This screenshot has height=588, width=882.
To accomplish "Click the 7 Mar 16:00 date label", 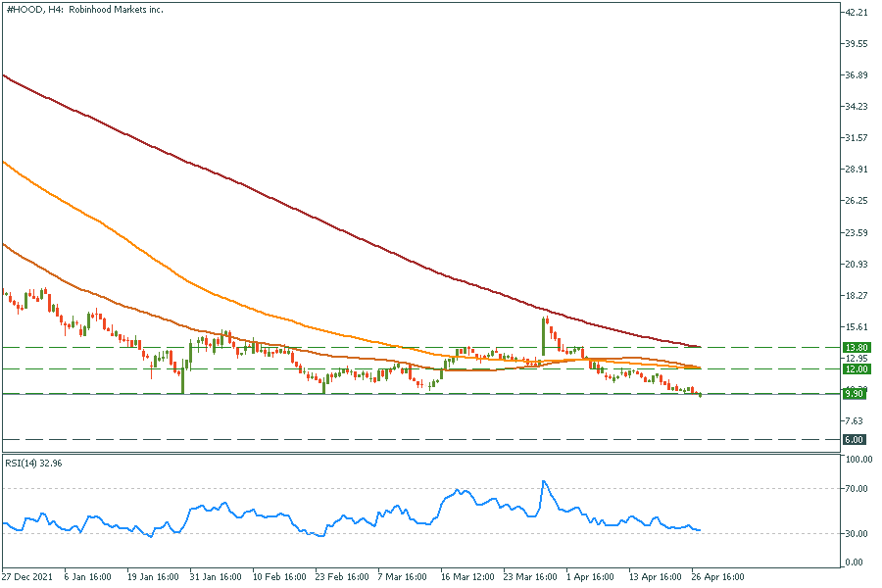I will click(403, 577).
